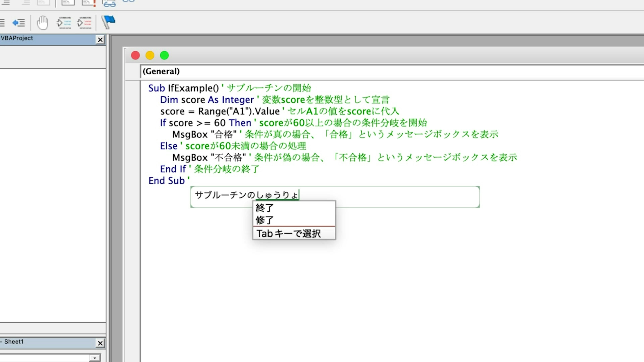Open the Locals window toolbar icon
Image resolution: width=644 pixels, height=362 pixels.
[x=68, y=3]
